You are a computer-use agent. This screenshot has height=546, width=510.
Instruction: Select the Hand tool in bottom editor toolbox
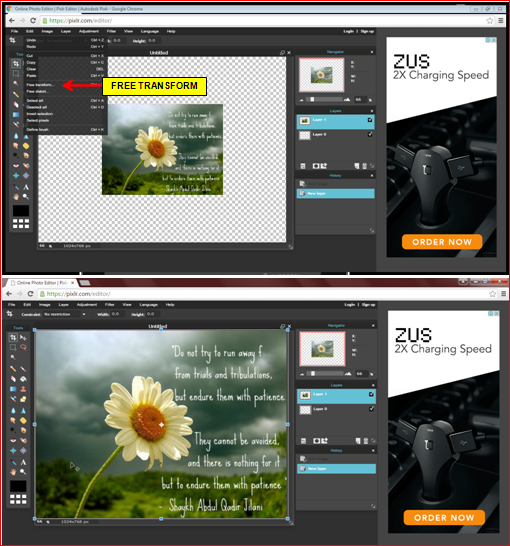click(x=13, y=472)
